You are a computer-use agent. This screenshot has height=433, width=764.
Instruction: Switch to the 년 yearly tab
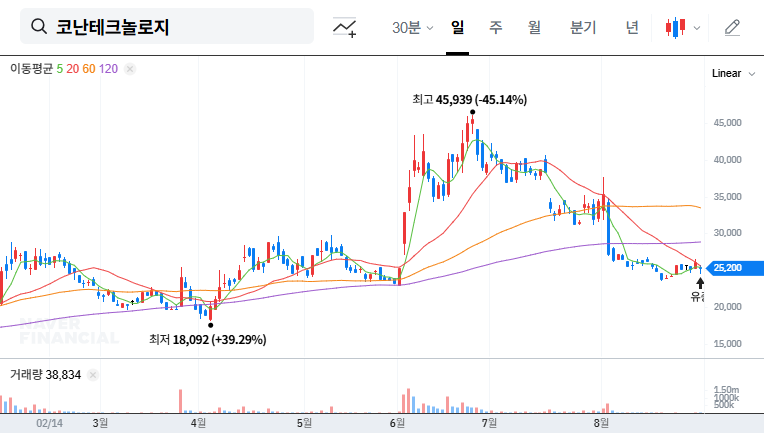[632, 27]
